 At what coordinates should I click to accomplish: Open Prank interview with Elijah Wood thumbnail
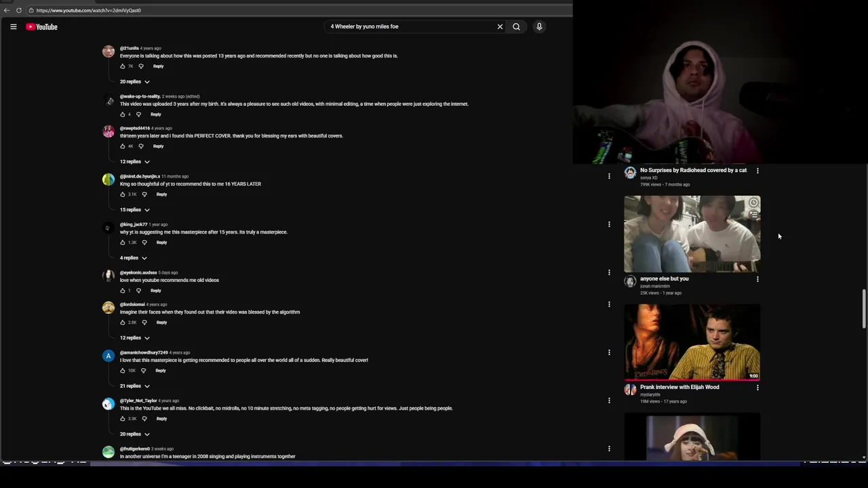pyautogui.click(x=692, y=342)
